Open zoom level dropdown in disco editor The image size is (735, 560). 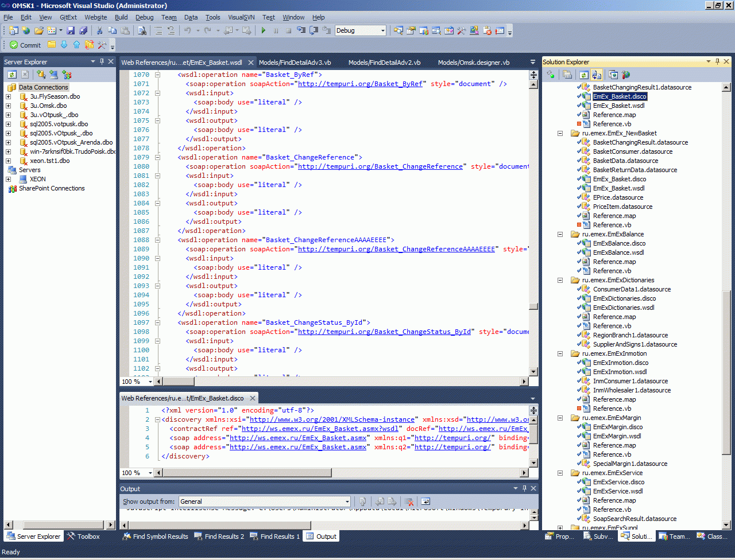150,473
